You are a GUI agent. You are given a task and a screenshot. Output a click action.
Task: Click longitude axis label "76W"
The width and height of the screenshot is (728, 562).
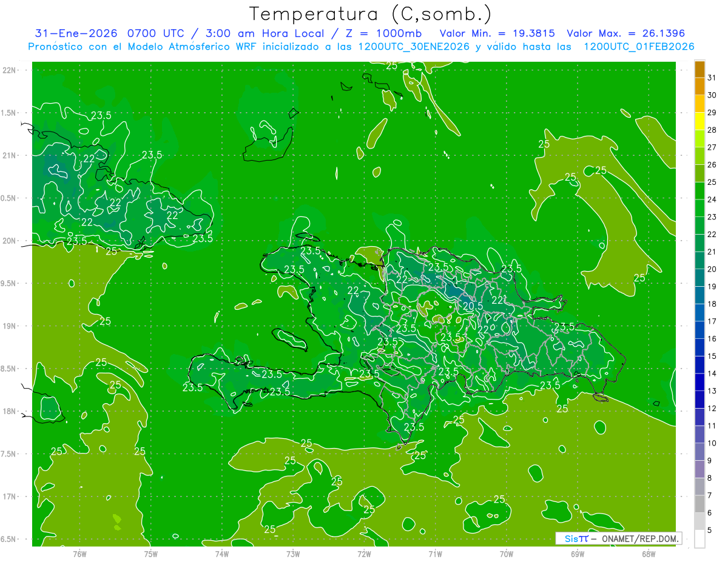click(x=79, y=554)
